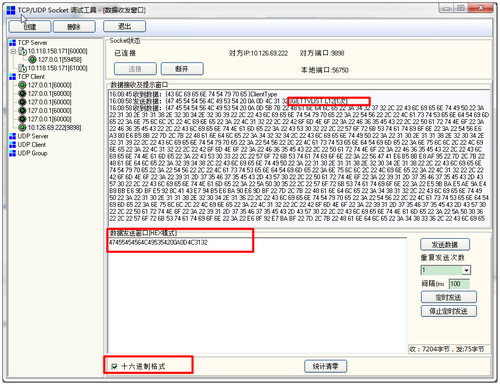Click the reset statistics button
Image resolution: width=500 pixels, height=384 pixels.
326,366
